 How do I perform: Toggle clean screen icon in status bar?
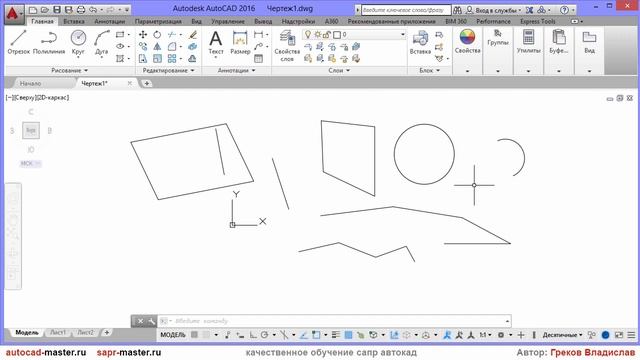tap(619, 335)
